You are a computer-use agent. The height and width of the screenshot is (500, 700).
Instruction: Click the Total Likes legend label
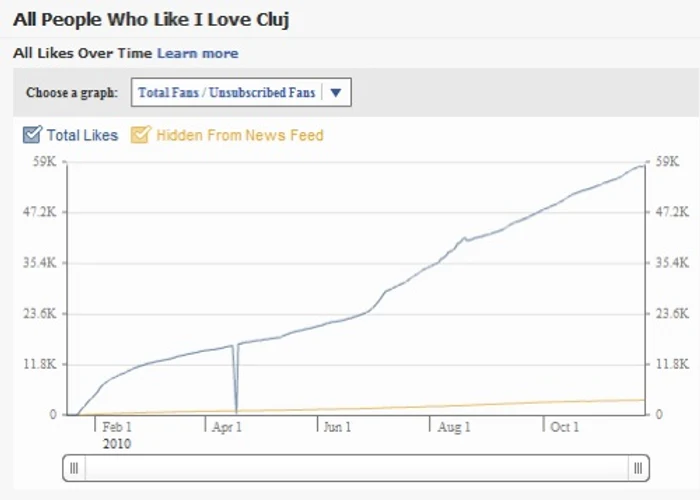[82, 135]
